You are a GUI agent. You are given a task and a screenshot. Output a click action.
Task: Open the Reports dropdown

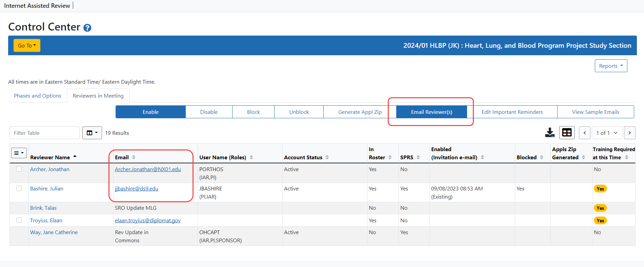(x=611, y=66)
